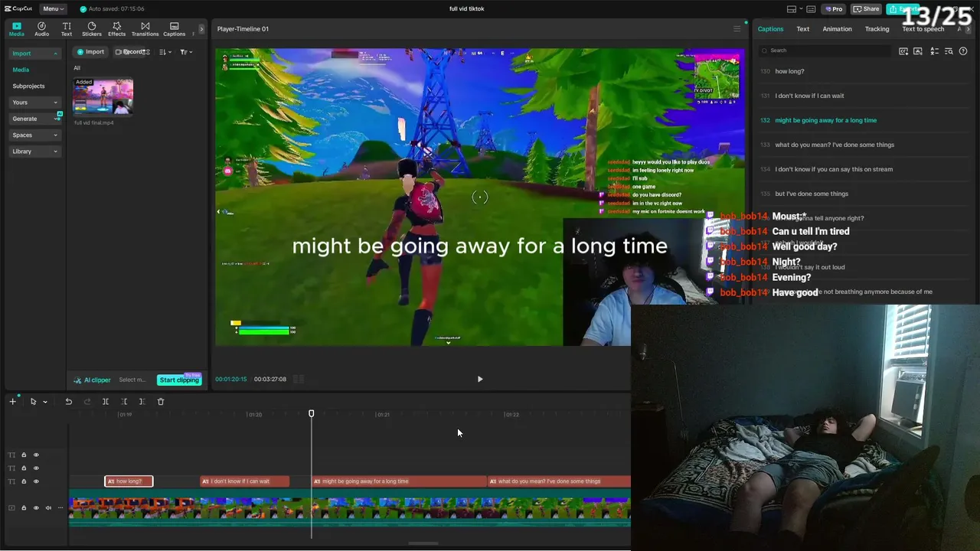The image size is (980, 551).
Task: Split the clip at the playhead
Action: [106, 402]
